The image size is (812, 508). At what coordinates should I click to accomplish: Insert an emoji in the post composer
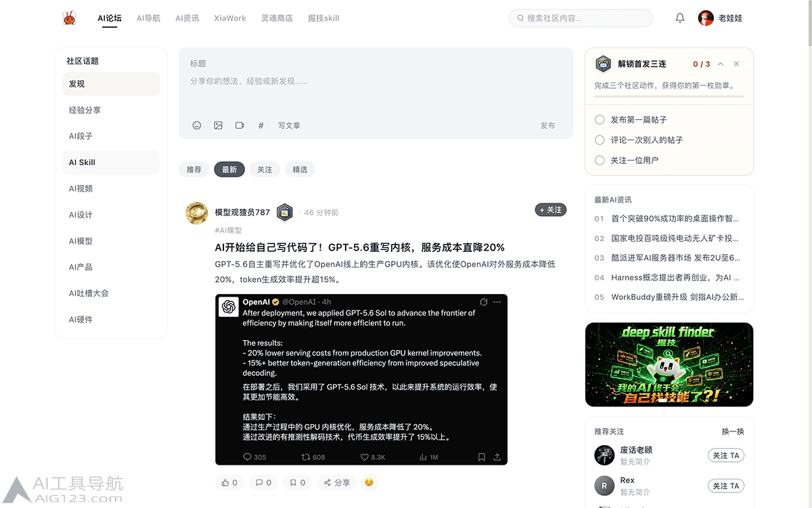(x=197, y=125)
